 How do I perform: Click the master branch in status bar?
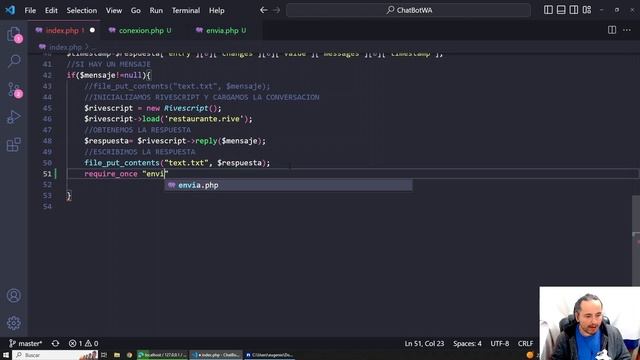click(26, 344)
